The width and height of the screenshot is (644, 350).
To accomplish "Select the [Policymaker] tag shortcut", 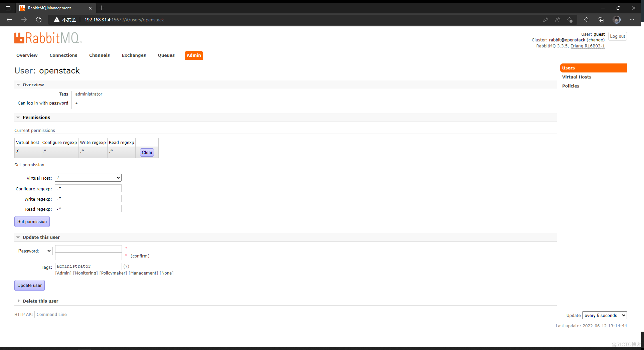I will pos(113,273).
